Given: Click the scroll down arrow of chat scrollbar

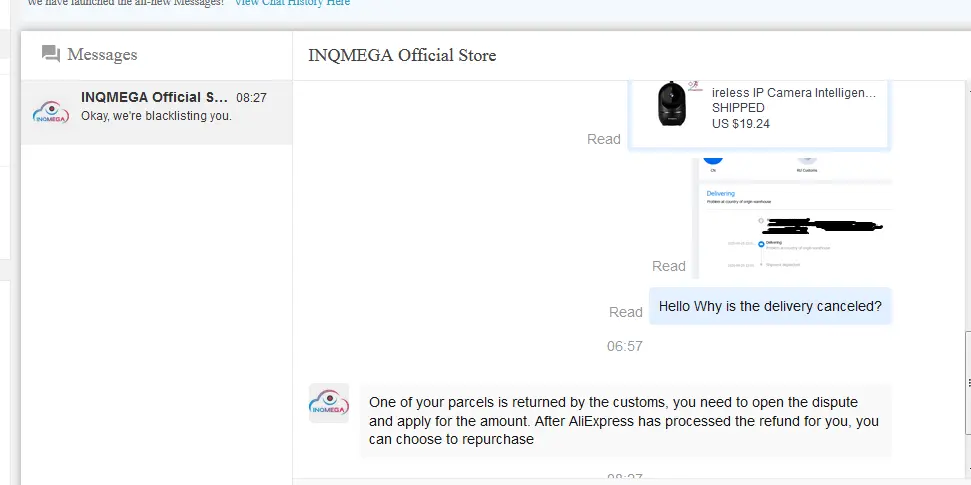Looking at the screenshot, I should click(x=967, y=470).
